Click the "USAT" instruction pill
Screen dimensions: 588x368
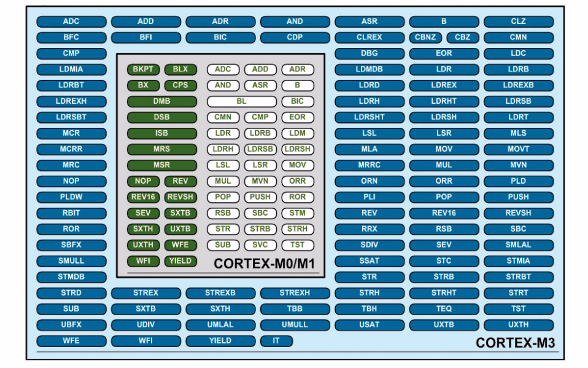[369, 325]
